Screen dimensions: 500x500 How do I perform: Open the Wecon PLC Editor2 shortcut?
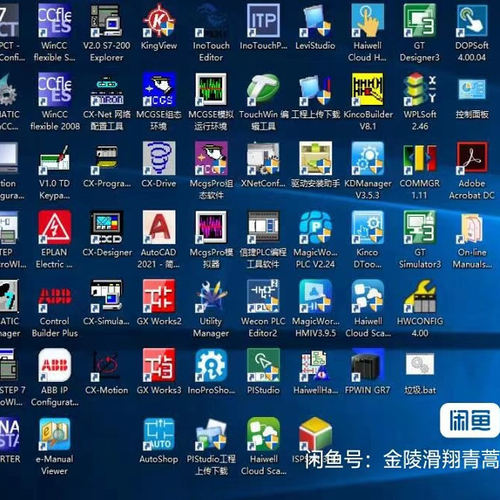[263, 296]
